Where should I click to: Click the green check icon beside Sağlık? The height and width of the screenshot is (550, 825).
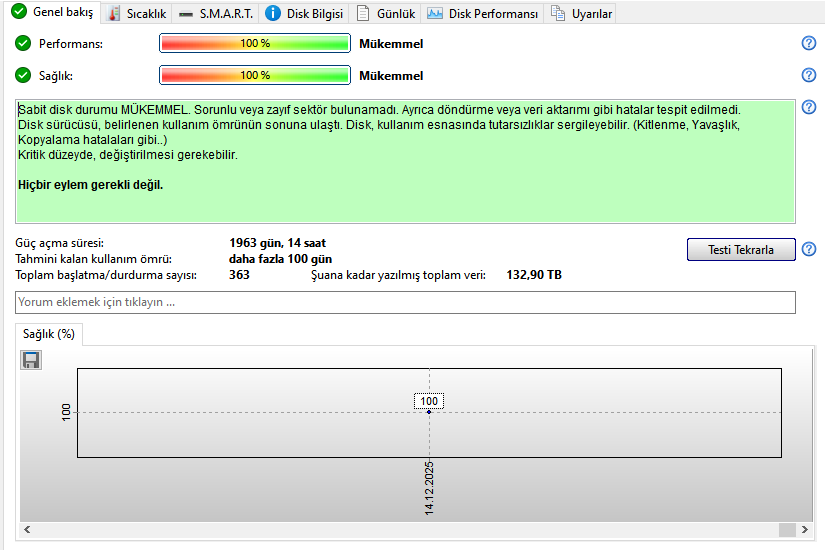coord(23,75)
